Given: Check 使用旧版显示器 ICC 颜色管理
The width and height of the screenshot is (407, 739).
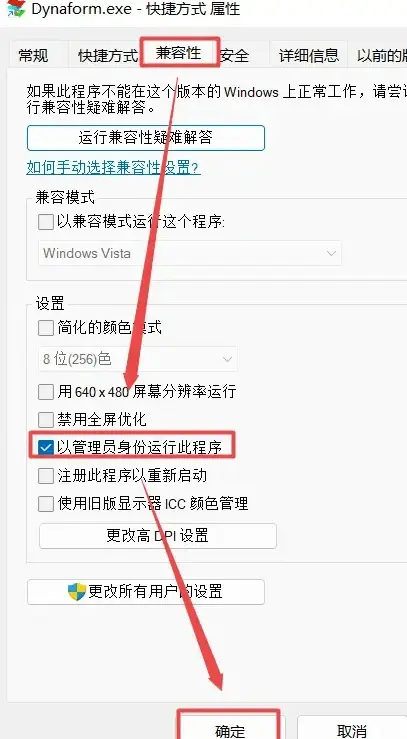Looking at the screenshot, I should click(x=46, y=504).
